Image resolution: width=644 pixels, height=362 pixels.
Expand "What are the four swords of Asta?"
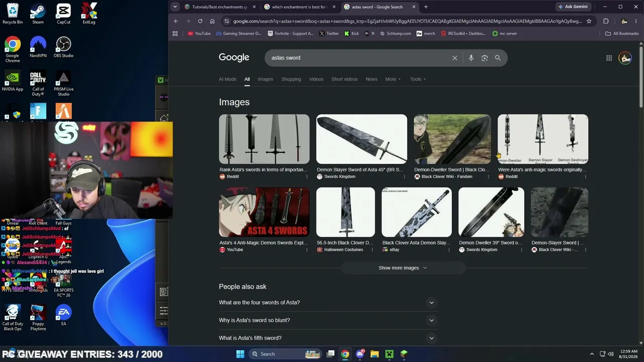coord(328,303)
